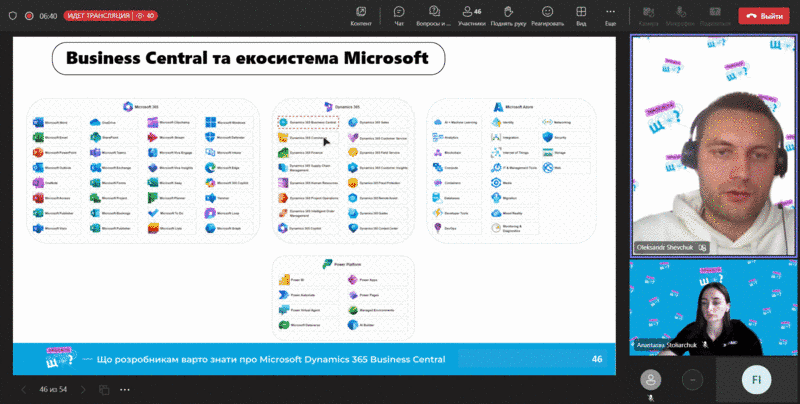Click the Azure DevOps icon
Image resolution: width=800 pixels, height=404 pixels.
pyautogui.click(x=438, y=228)
